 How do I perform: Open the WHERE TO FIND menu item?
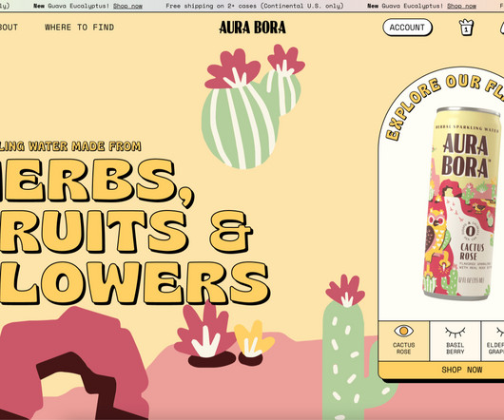[x=79, y=28]
